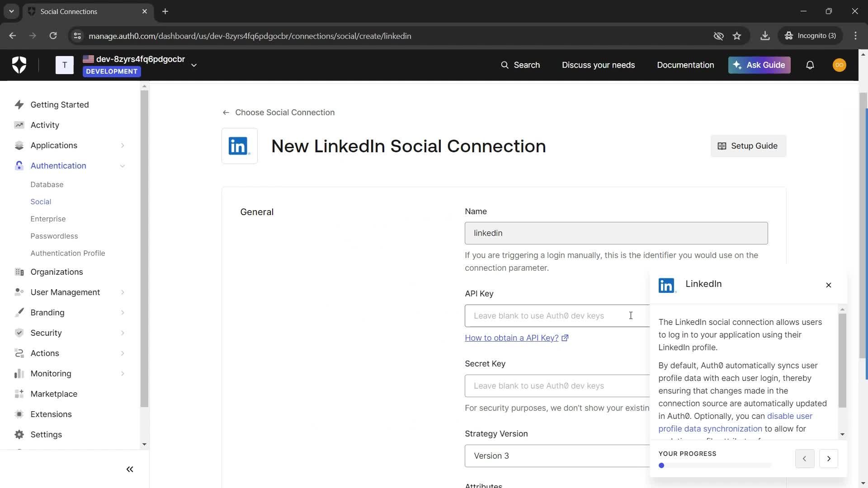Open the Search box in header

tap(520, 65)
